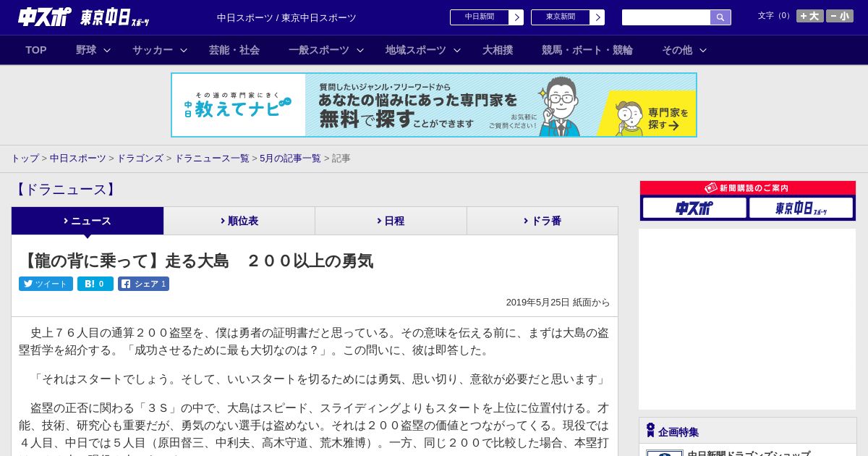Decrease font size with 小 button
This screenshot has height=456, width=868.
point(840,16)
